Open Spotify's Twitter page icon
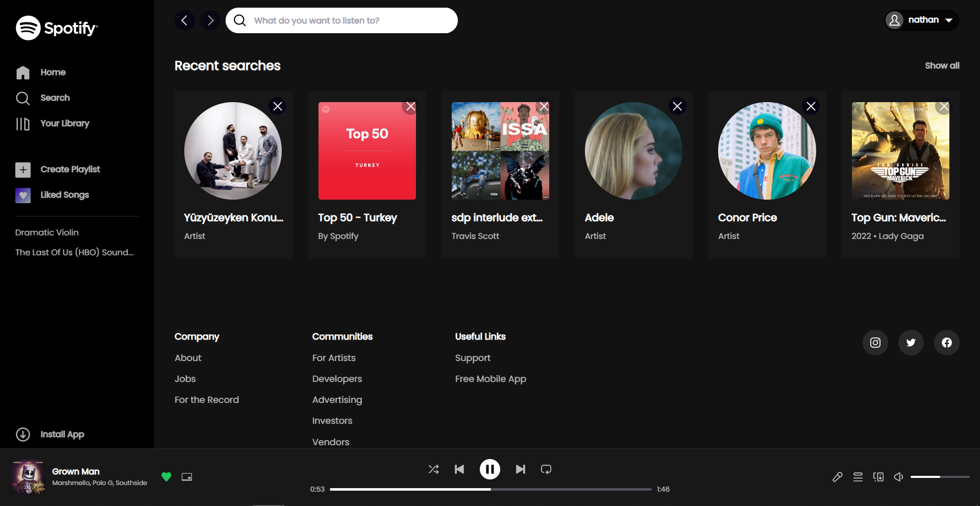 (911, 342)
